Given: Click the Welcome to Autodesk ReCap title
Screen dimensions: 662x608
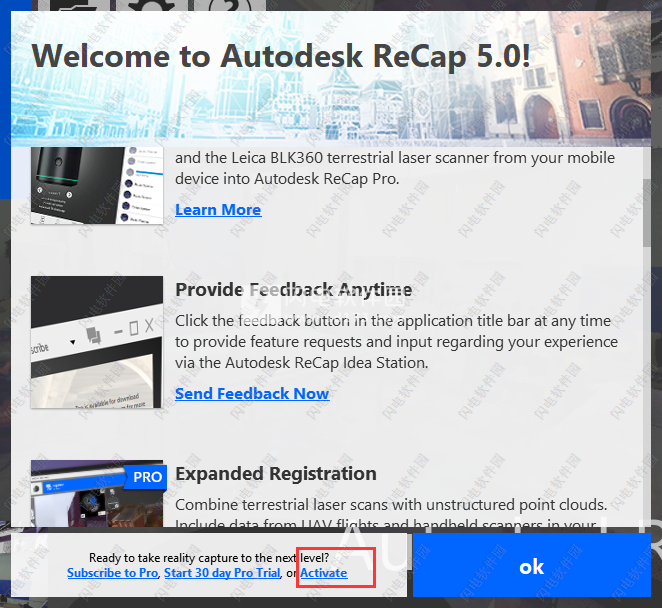Looking at the screenshot, I should tap(281, 56).
